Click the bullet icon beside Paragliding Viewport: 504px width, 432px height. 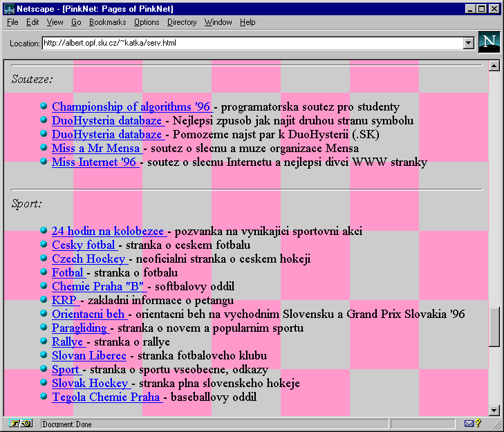click(44, 327)
